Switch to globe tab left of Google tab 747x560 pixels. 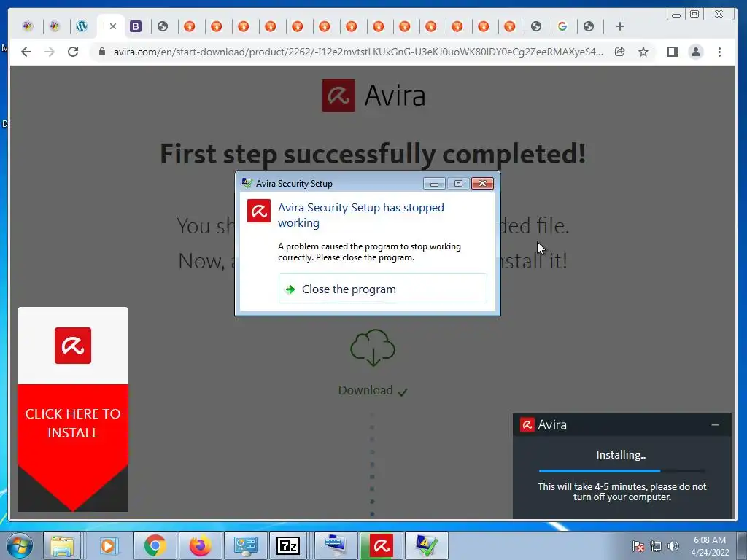tap(536, 27)
